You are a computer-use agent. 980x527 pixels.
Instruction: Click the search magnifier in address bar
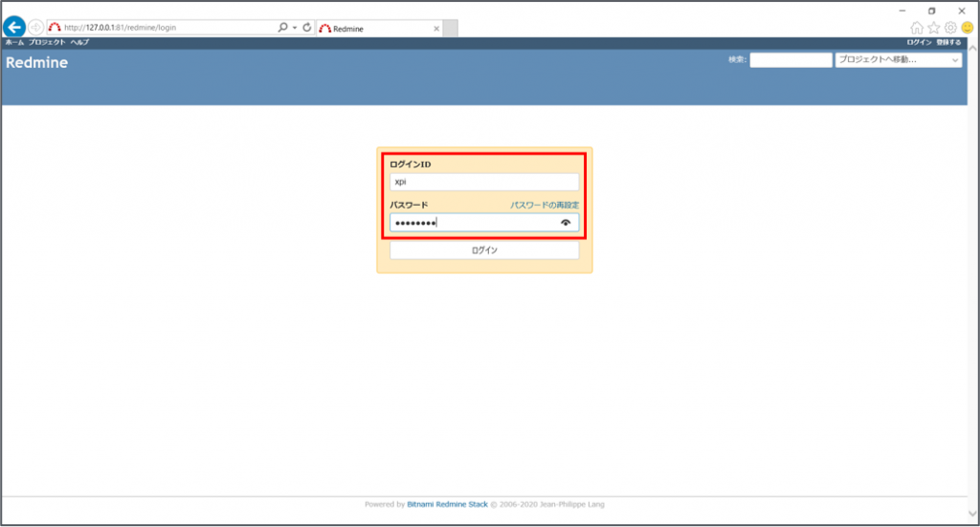click(282, 28)
